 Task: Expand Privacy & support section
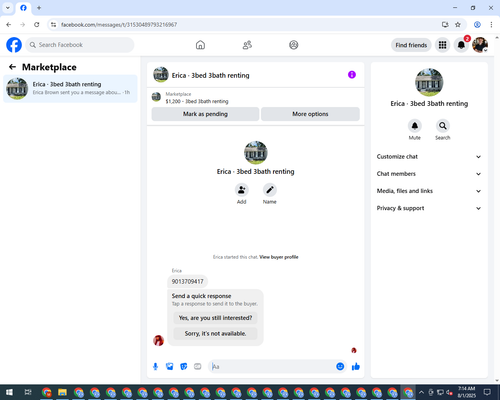point(429,208)
